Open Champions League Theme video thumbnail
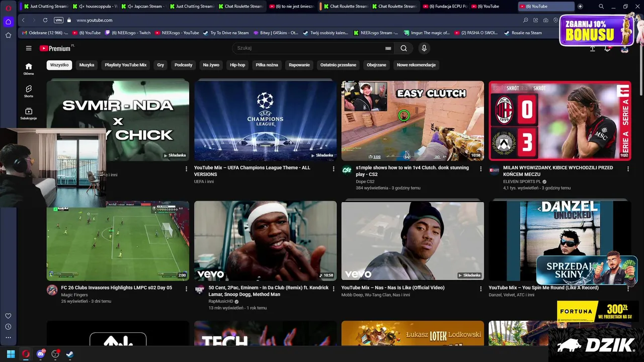Screen dimensions: 644x362 (265, 121)
